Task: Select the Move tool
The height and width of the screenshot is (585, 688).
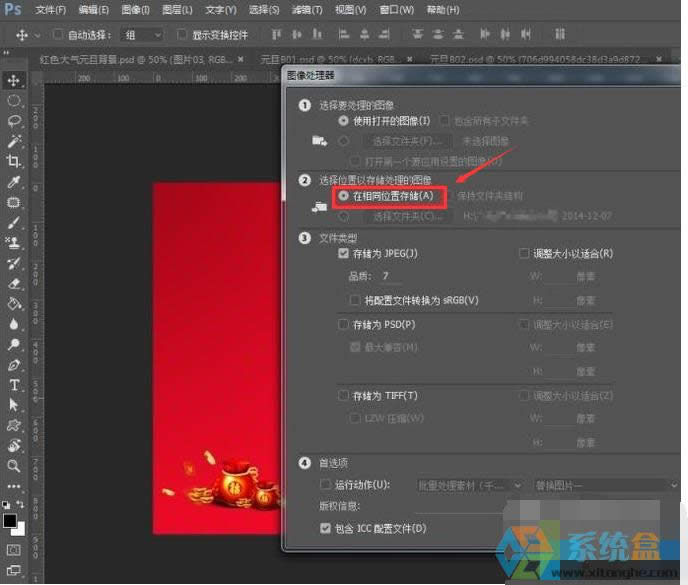Action: [14, 80]
